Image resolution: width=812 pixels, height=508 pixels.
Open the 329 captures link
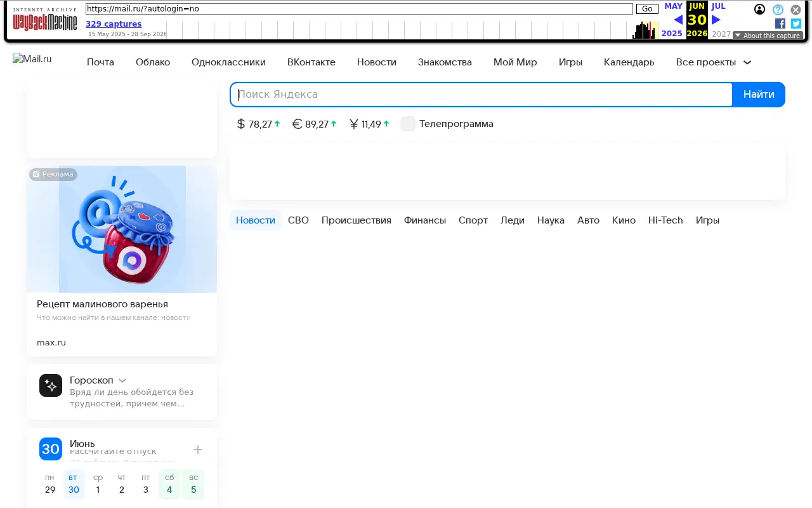(114, 24)
